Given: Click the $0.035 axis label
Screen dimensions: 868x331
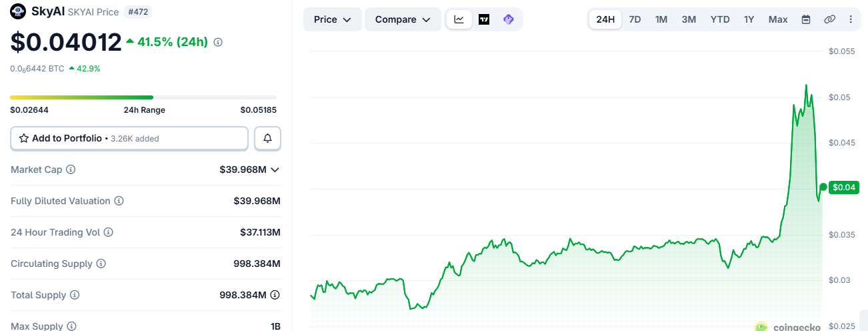Looking at the screenshot, I should (x=841, y=235).
